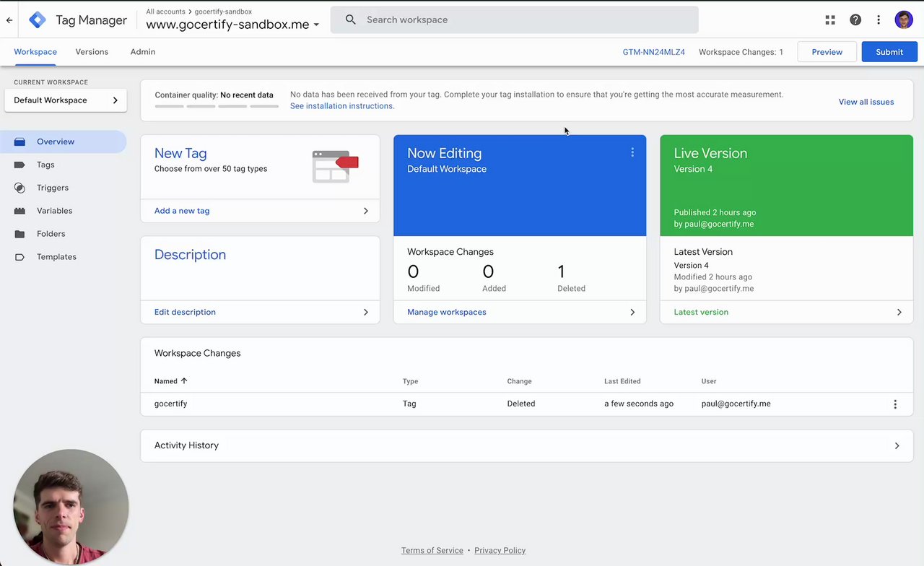
Task: Open the Help question mark icon
Action: [x=855, y=20]
